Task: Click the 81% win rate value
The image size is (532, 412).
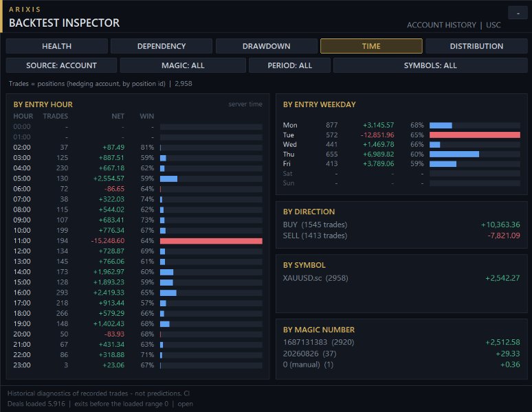Action: (x=147, y=148)
